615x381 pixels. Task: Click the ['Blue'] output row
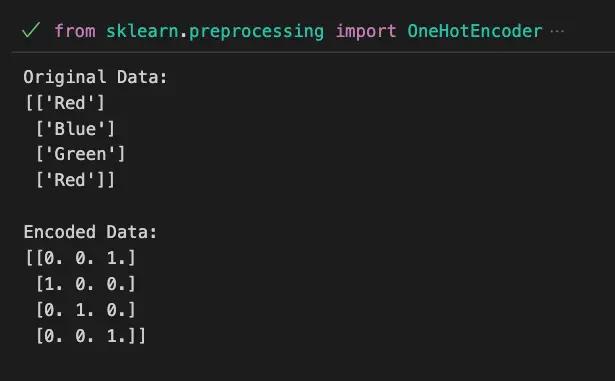(75, 129)
